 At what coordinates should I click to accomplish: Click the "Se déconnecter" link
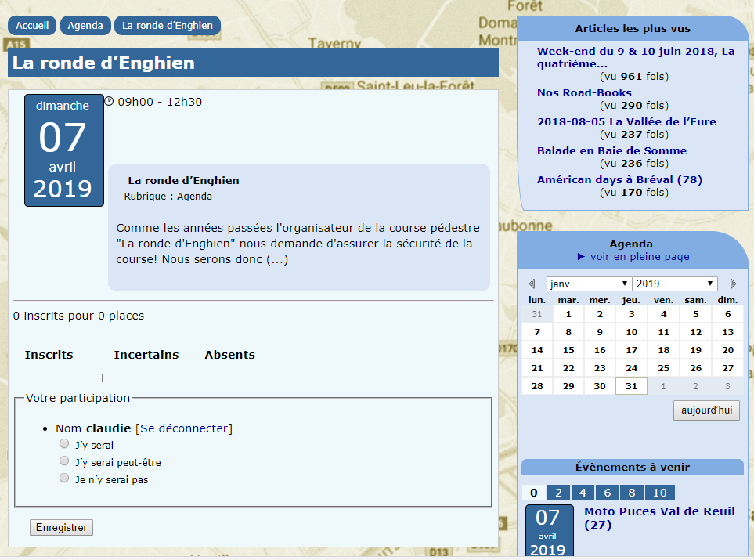click(184, 428)
